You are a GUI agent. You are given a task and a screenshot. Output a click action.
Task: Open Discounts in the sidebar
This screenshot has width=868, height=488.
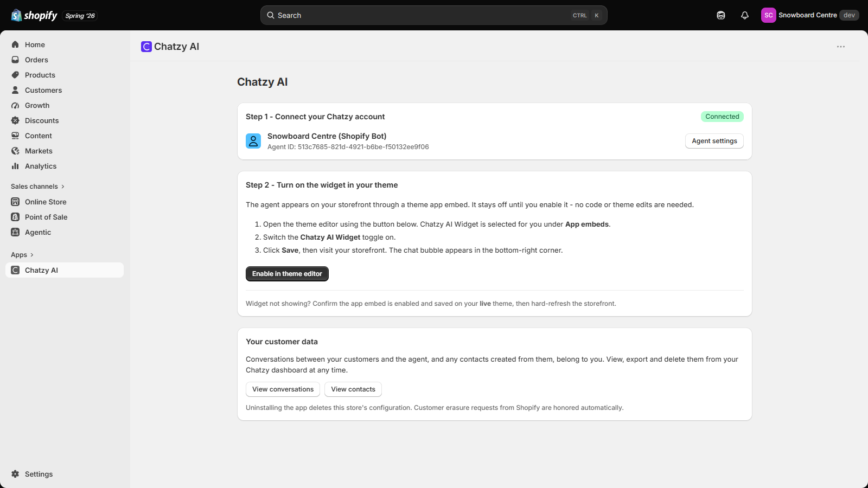[x=65, y=120]
